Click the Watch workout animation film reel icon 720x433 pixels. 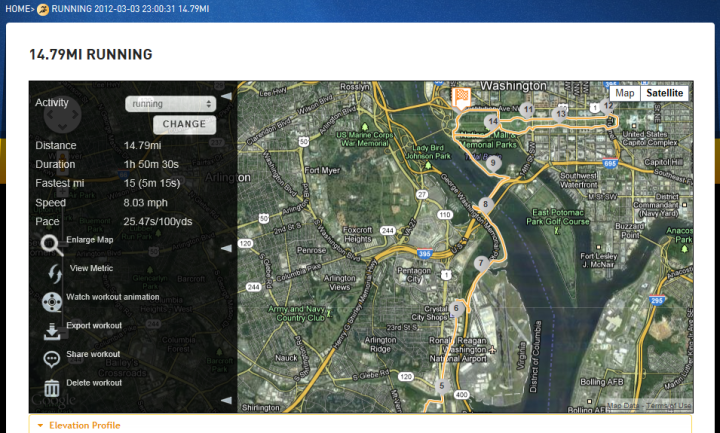(52, 302)
